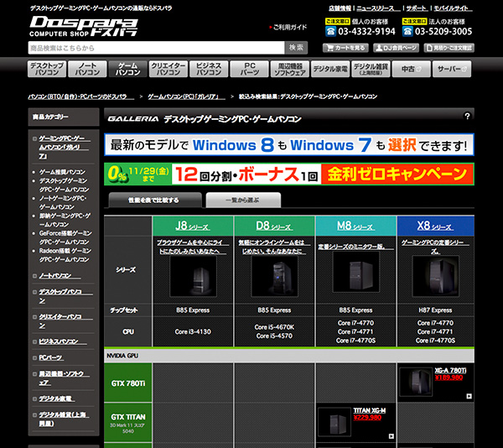Expand ビジネスパソコン in the sidebar categories

[x=58, y=341]
